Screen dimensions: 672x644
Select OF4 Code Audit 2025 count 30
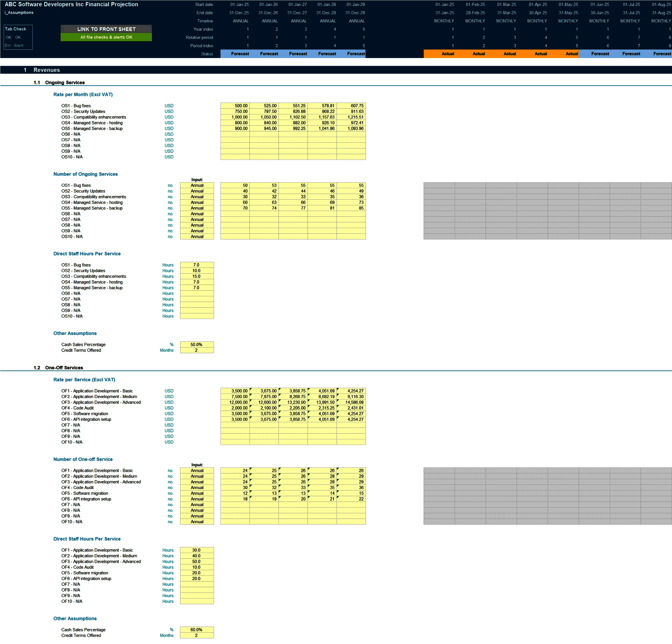[235, 488]
